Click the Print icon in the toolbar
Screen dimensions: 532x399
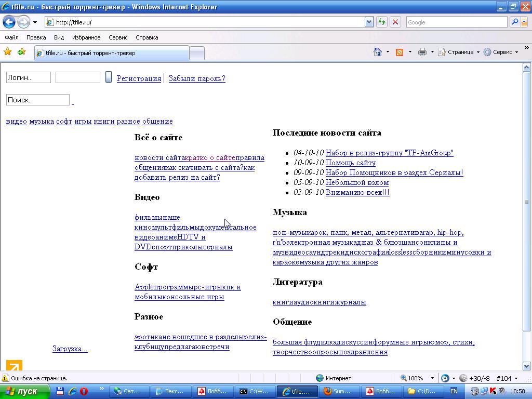pyautogui.click(x=422, y=52)
